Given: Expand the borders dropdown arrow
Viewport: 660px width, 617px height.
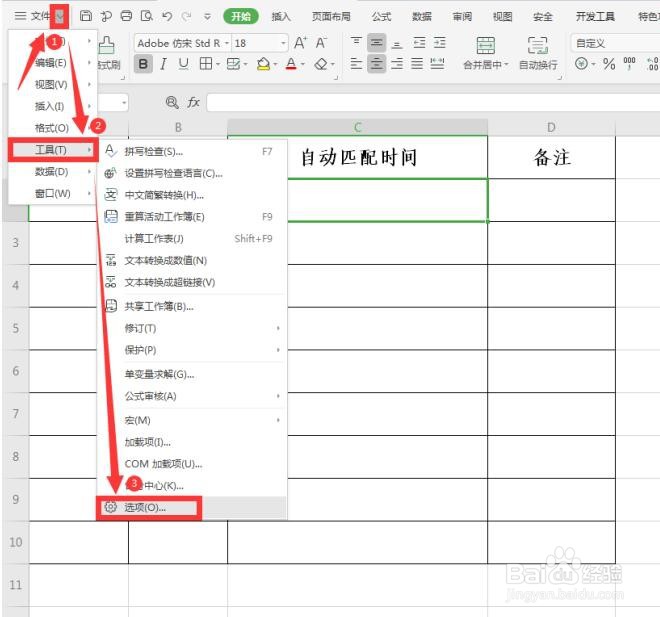Looking at the screenshot, I should click(x=218, y=64).
